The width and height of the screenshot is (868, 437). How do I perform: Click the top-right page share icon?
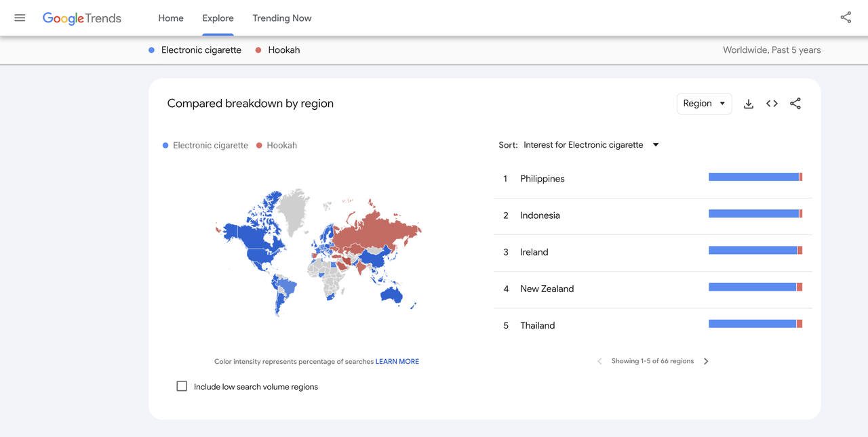(x=846, y=18)
